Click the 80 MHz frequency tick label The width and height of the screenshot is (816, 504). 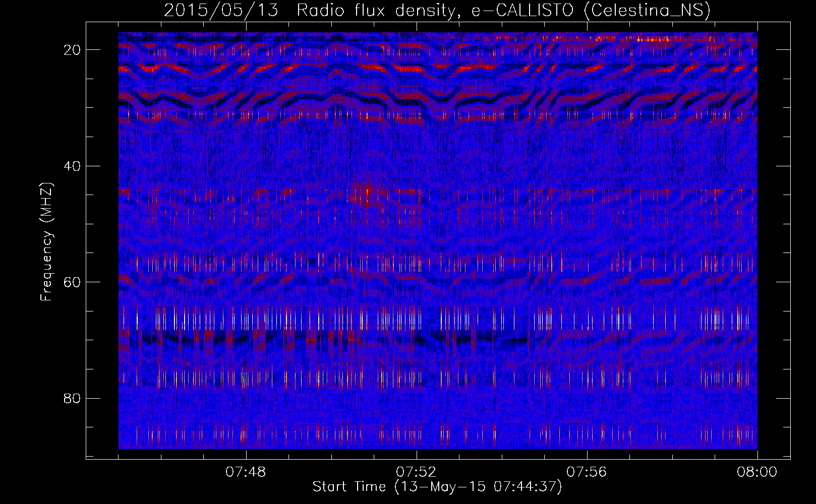coord(73,398)
